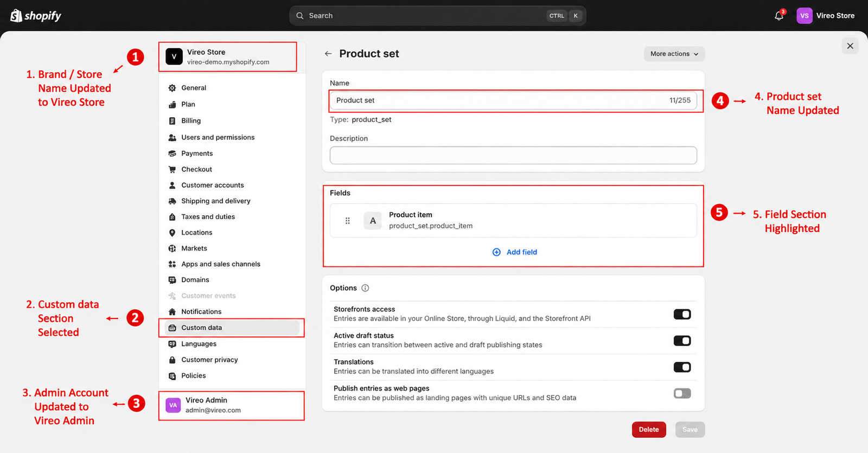868x453 pixels.
Task: Open the notifications bell icon
Action: tap(779, 16)
